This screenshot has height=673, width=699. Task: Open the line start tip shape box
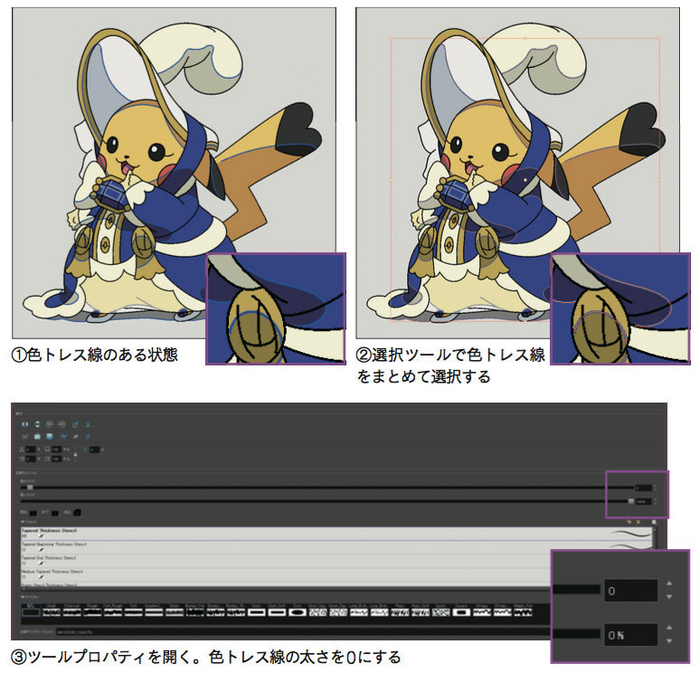(x=33, y=513)
